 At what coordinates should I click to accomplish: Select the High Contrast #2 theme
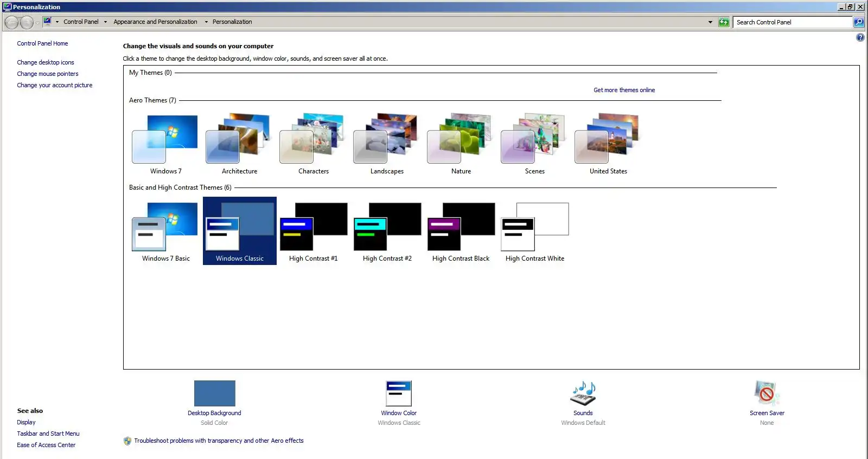coord(387,231)
